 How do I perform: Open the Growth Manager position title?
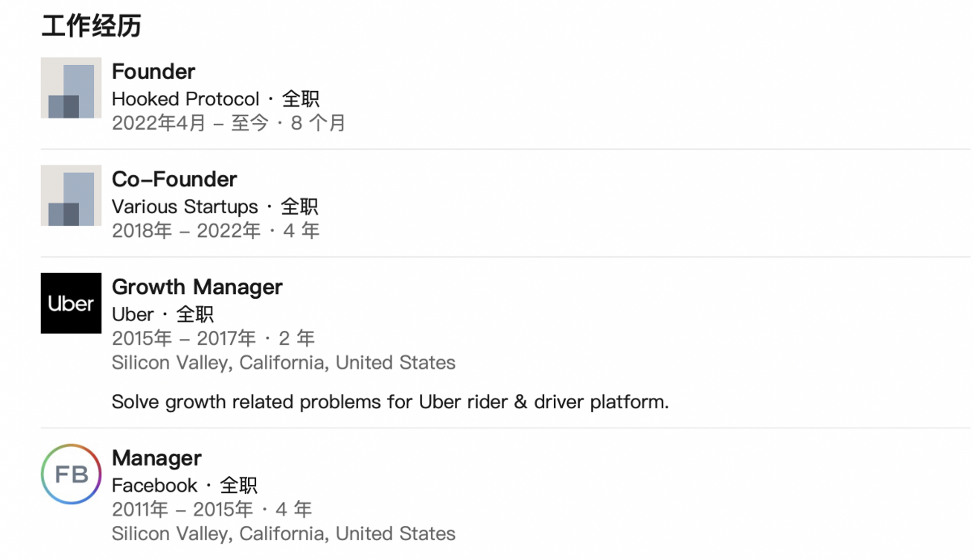point(197,287)
